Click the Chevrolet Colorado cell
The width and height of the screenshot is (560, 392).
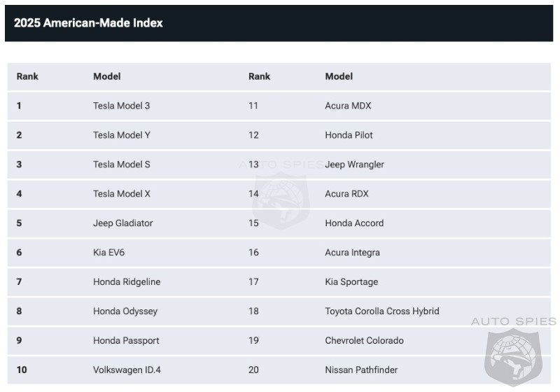coord(364,340)
